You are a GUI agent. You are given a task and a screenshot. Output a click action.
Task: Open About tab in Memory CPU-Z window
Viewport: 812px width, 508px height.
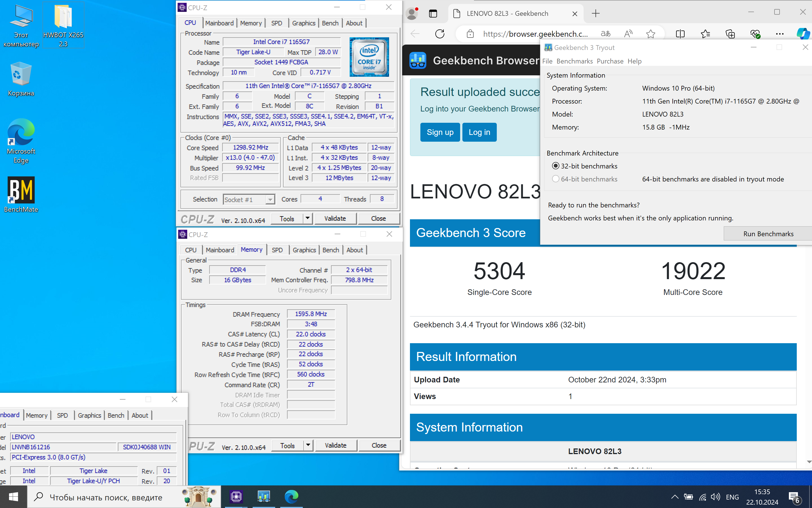tap(355, 250)
